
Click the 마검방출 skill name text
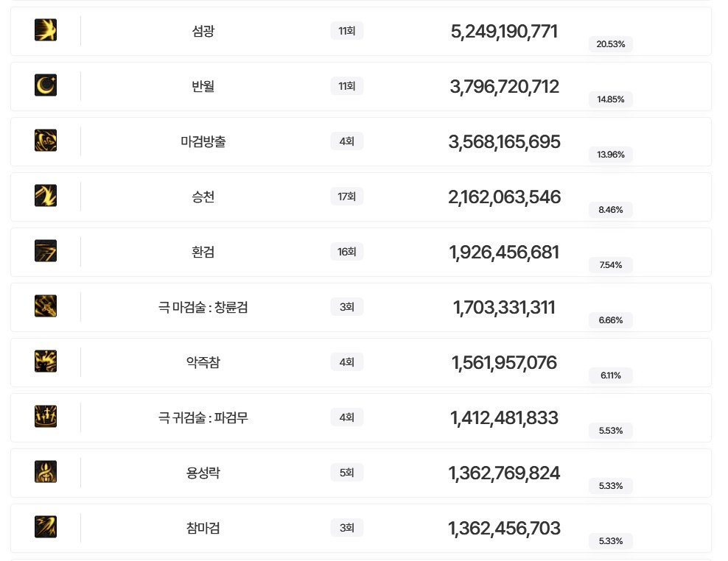coord(203,141)
